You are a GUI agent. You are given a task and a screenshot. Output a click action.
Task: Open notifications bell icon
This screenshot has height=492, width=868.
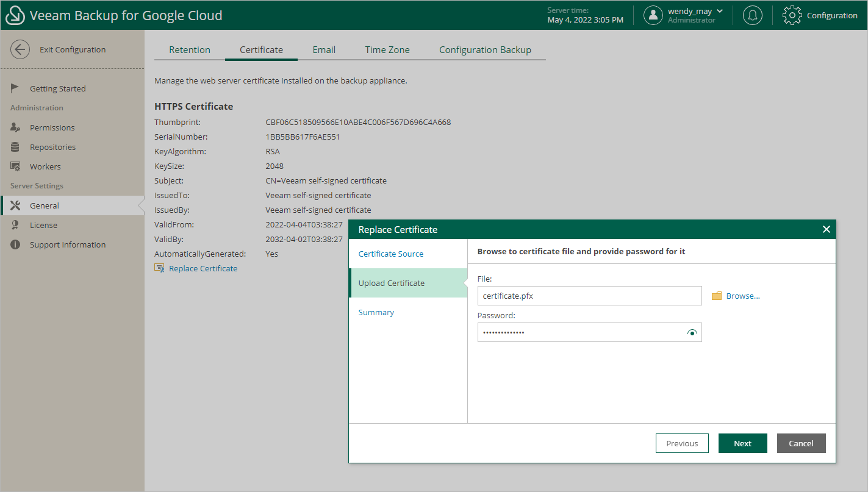pos(753,15)
